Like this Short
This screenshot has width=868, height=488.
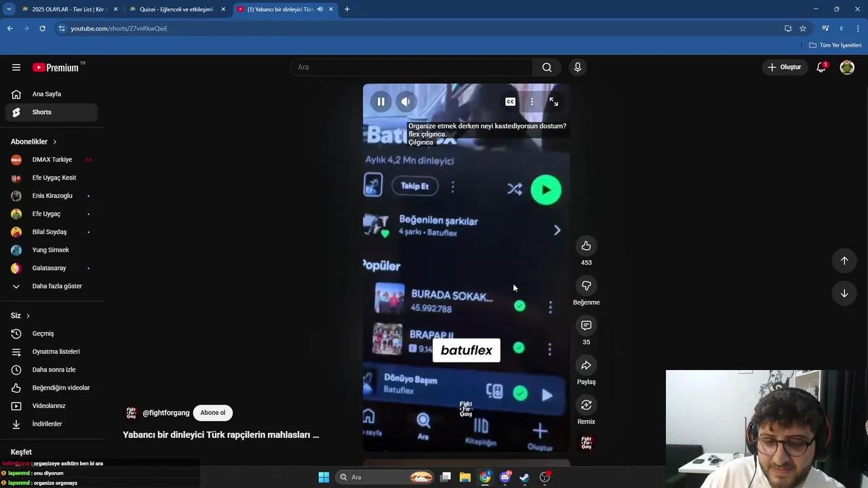586,246
